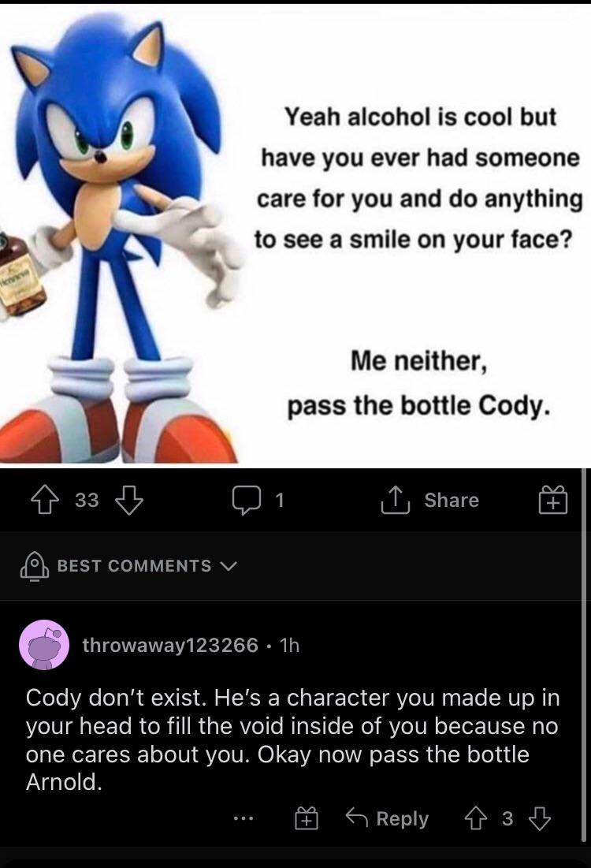
Task: Click the 1h comment timestamp
Action: pyautogui.click(x=289, y=645)
